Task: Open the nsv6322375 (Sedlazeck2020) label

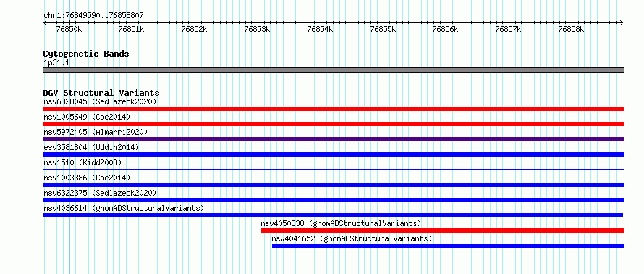Action: (100, 193)
